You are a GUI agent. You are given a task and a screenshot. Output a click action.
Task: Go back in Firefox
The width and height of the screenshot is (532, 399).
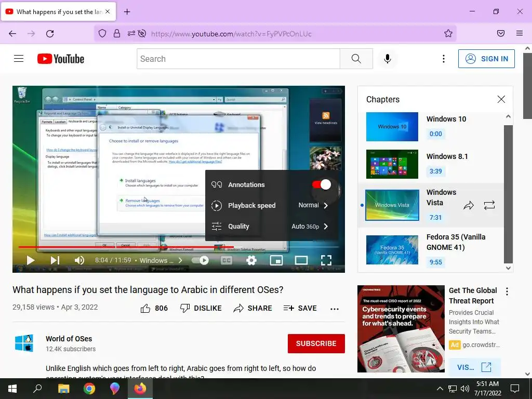pos(12,34)
